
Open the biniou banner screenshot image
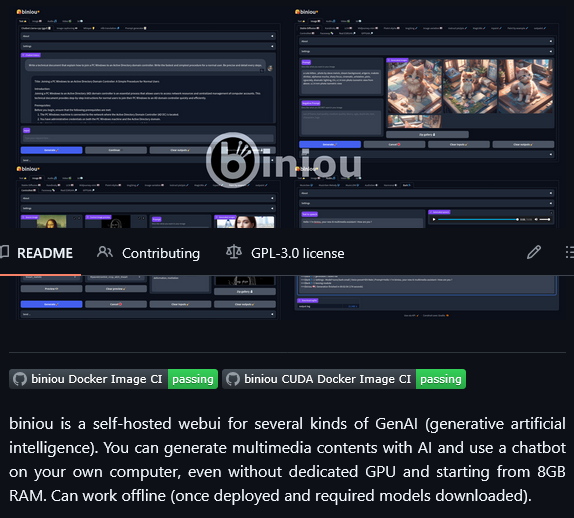coord(287,161)
